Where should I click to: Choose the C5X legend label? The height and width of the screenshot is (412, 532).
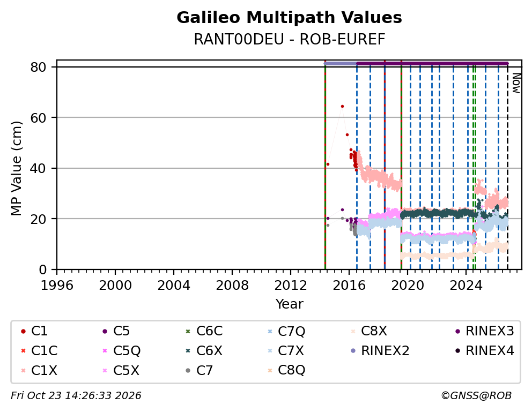coord(126,370)
